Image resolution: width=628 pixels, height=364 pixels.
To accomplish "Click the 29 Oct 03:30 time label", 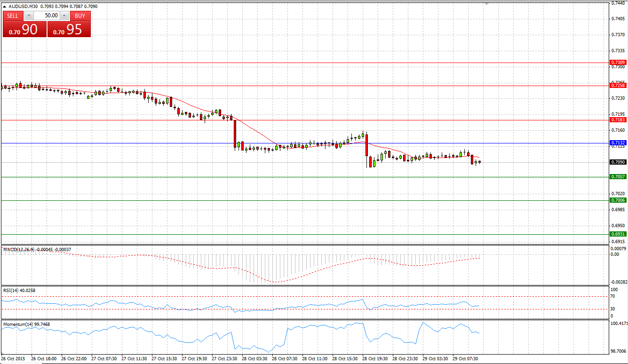I will pos(435,358).
